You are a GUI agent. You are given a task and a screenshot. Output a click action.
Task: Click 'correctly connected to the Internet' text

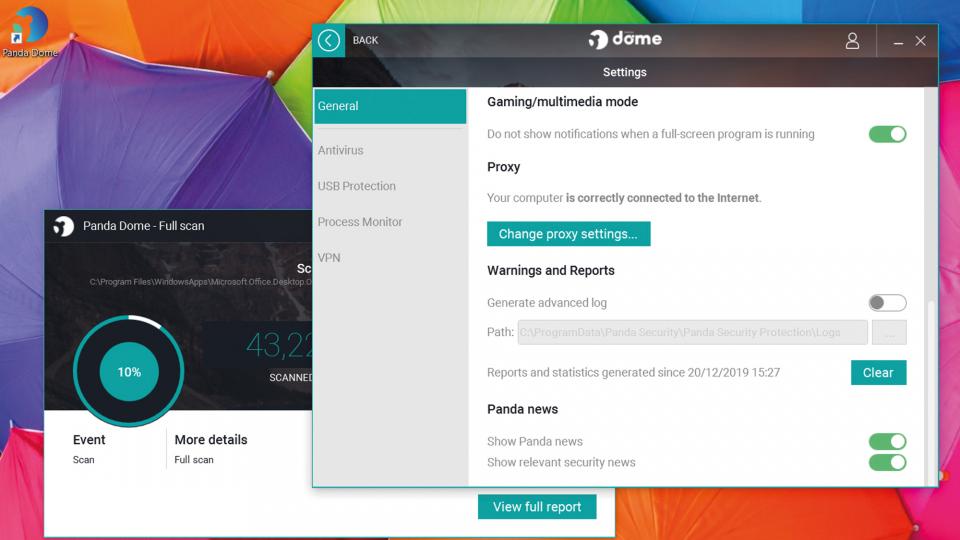click(663, 198)
